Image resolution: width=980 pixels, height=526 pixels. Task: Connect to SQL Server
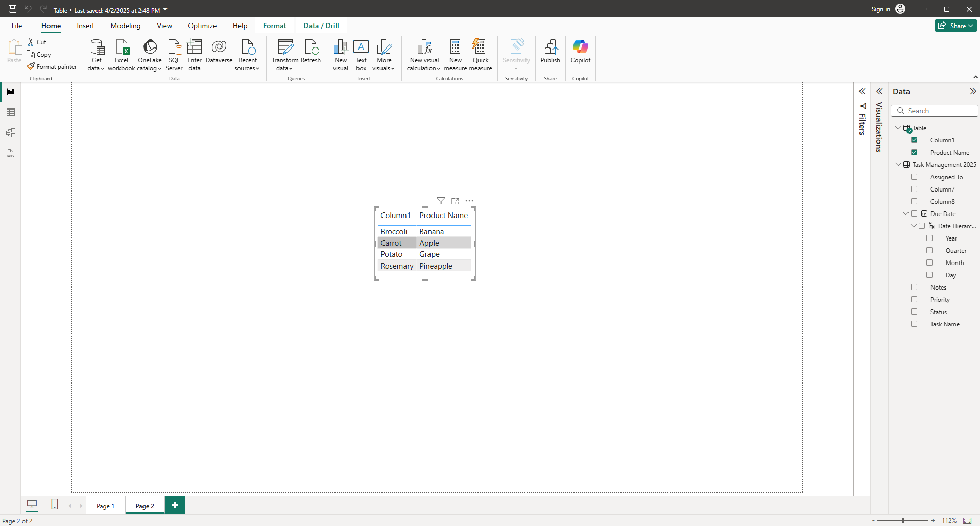pyautogui.click(x=174, y=55)
